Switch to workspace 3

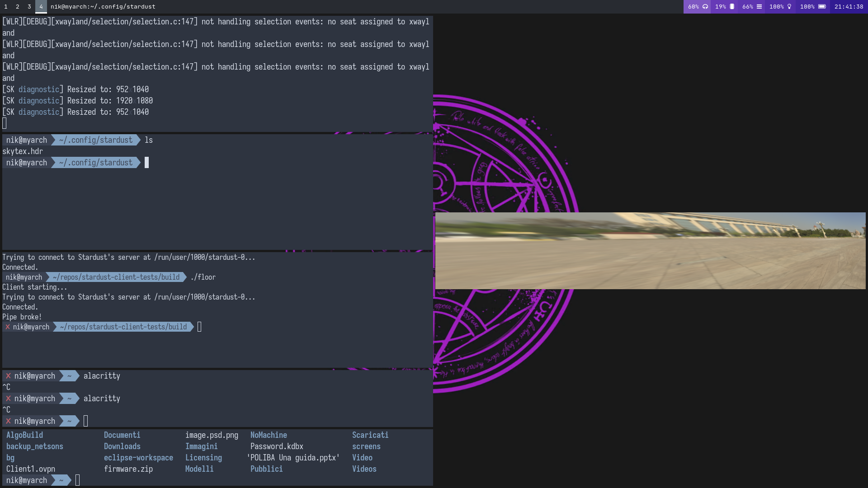pyautogui.click(x=29, y=7)
